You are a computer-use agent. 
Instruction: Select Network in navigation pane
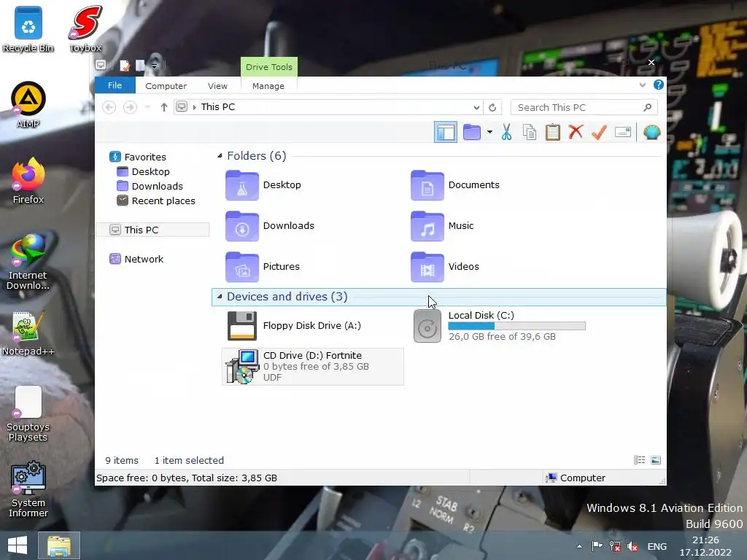click(x=144, y=259)
